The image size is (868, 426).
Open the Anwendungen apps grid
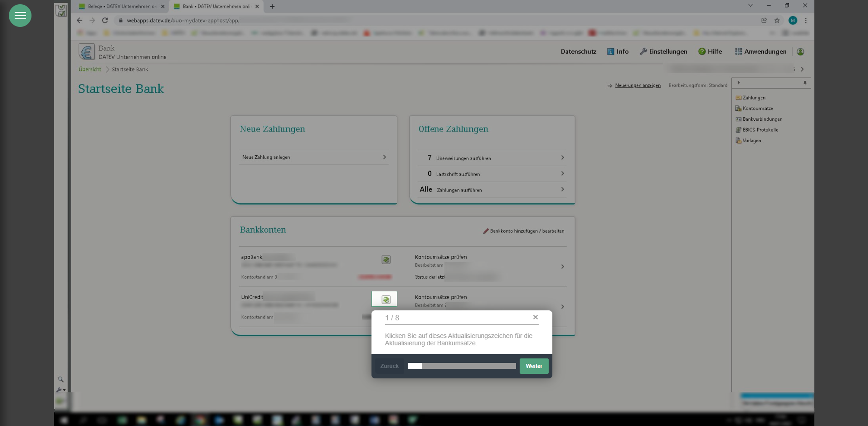[x=760, y=52]
